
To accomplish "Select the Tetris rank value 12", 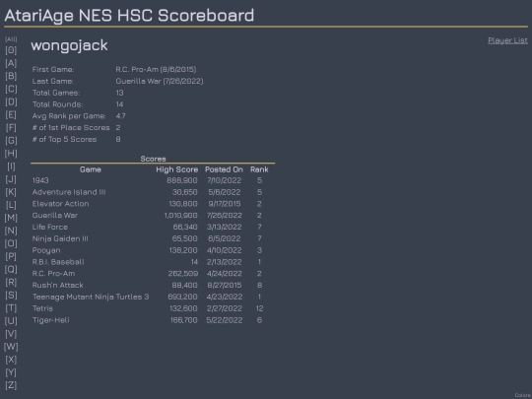I will tap(259, 308).
